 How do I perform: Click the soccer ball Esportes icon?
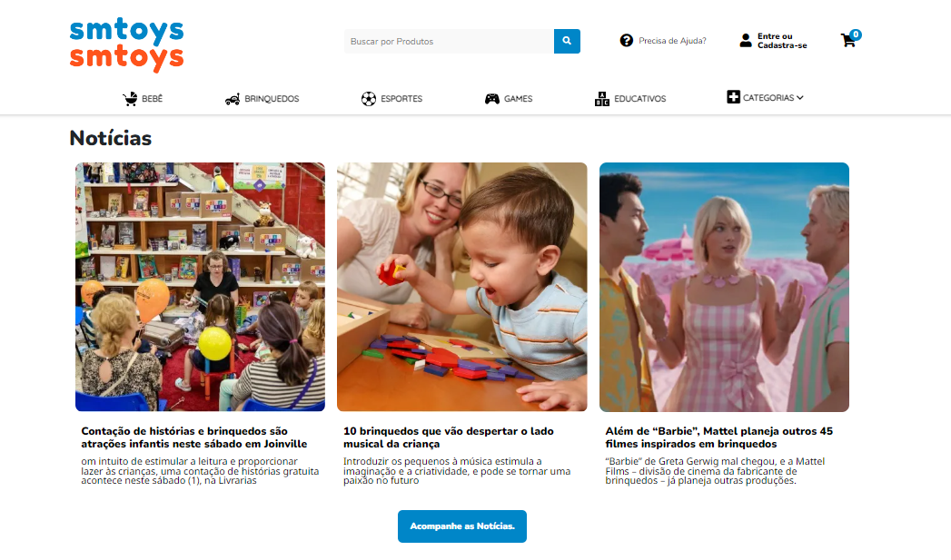coord(368,99)
